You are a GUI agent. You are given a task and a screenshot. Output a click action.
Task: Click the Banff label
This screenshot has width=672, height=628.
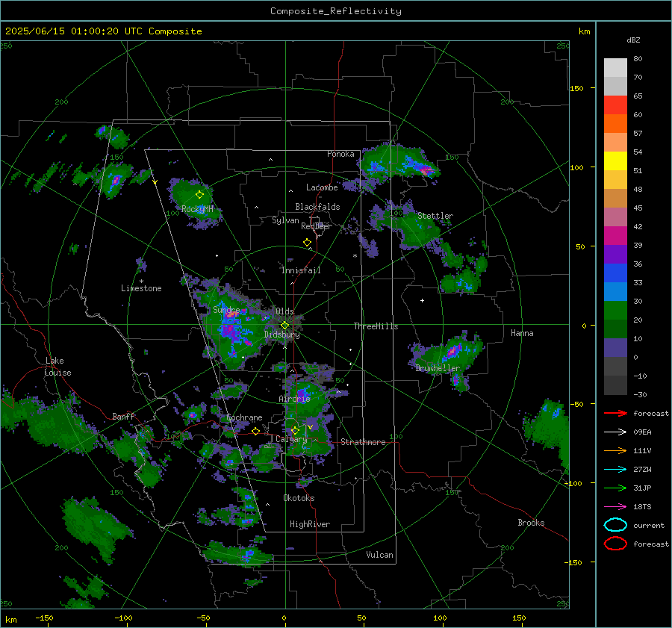point(123,416)
